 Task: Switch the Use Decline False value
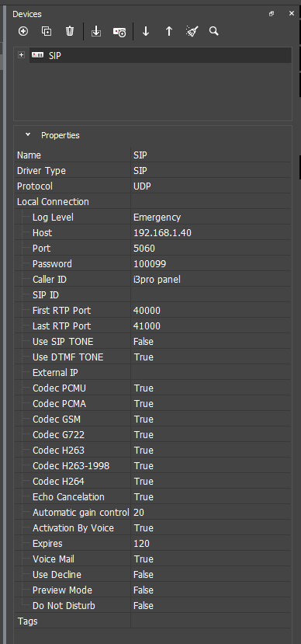point(211,575)
